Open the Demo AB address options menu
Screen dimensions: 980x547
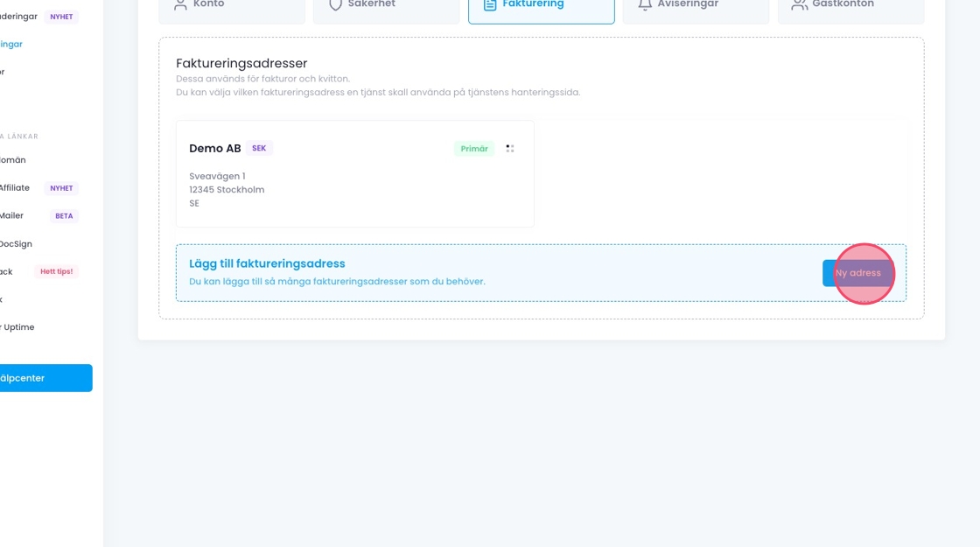pos(510,149)
